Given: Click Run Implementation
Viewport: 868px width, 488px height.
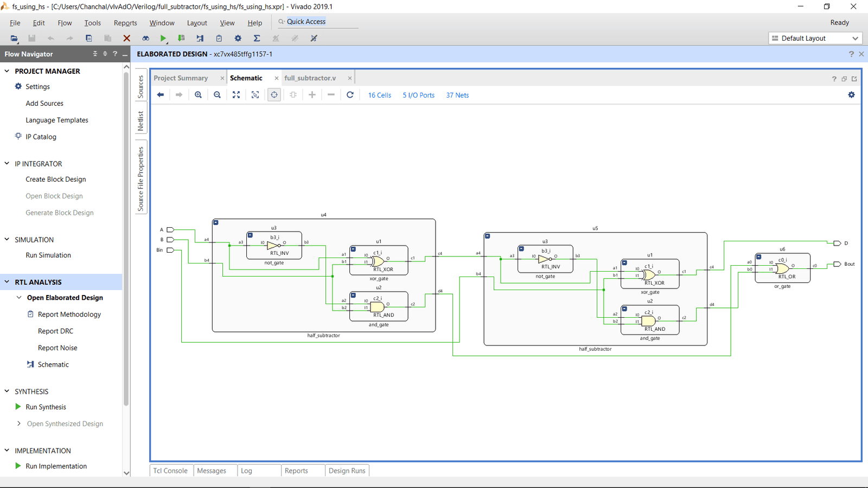Looking at the screenshot, I should click(56, 466).
